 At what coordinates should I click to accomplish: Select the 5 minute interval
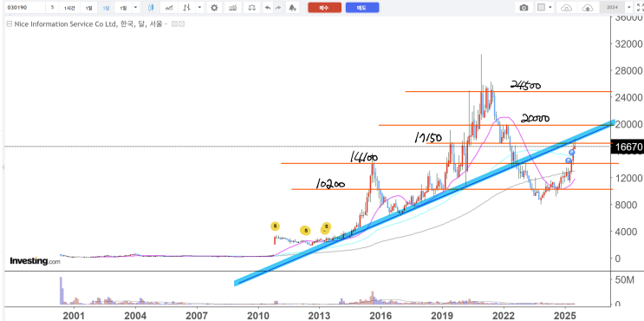click(52, 8)
